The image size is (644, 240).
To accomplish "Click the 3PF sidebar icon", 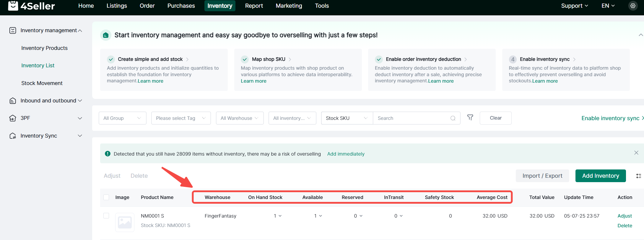I will [13, 118].
